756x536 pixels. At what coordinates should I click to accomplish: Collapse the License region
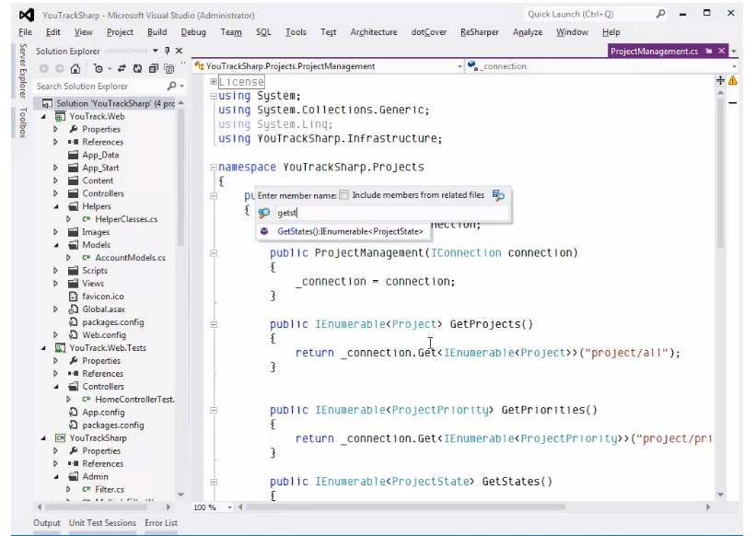click(x=214, y=82)
